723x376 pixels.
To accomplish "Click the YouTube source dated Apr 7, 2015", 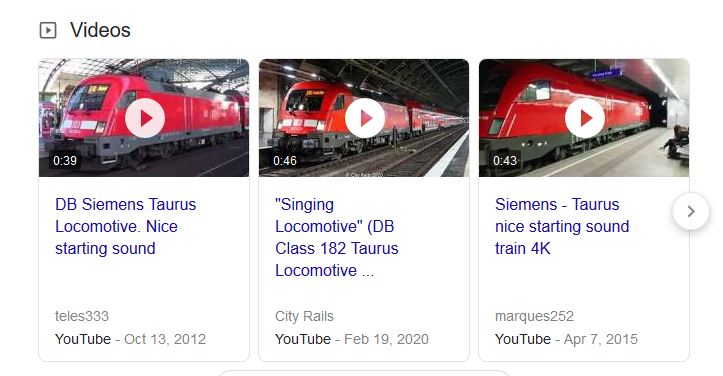I will point(523,339).
